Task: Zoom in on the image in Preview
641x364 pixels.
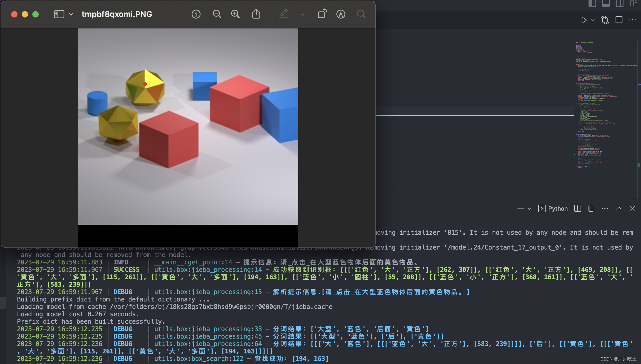Action: click(x=235, y=14)
